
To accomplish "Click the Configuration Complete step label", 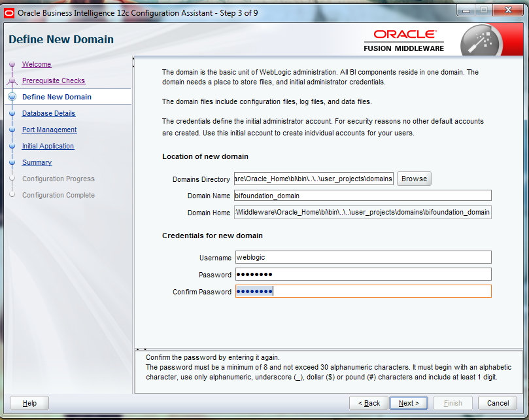I will (58, 195).
